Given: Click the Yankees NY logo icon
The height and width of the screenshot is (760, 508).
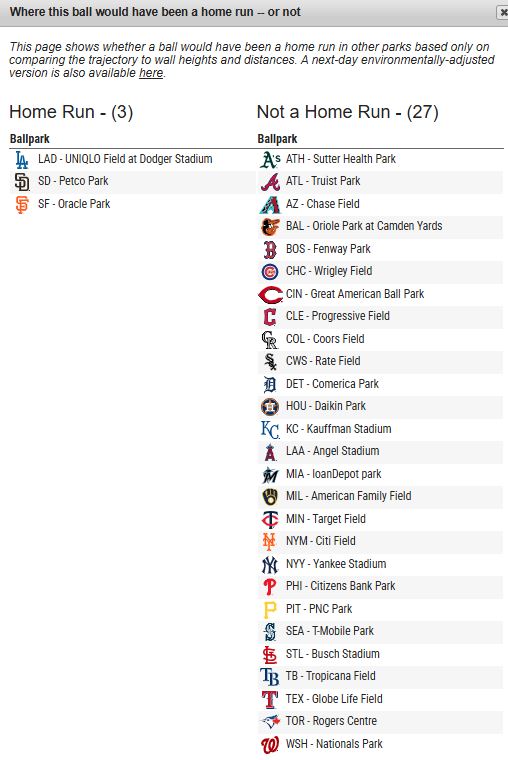Looking at the screenshot, I should pyautogui.click(x=270, y=564).
